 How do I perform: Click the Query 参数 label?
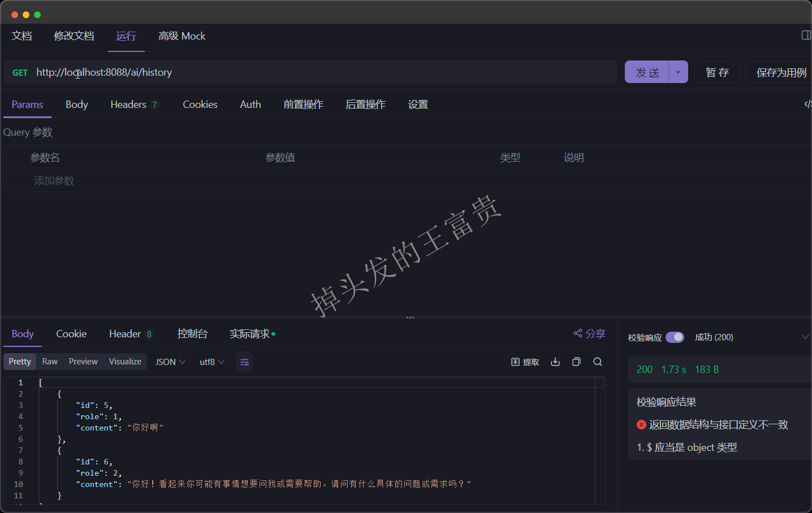[x=28, y=132]
